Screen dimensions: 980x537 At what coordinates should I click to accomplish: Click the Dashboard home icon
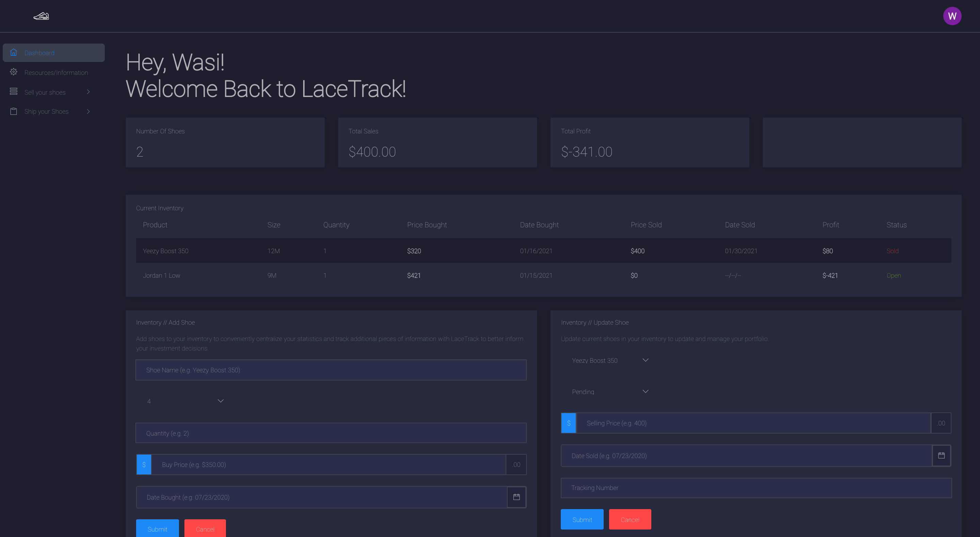pos(14,52)
